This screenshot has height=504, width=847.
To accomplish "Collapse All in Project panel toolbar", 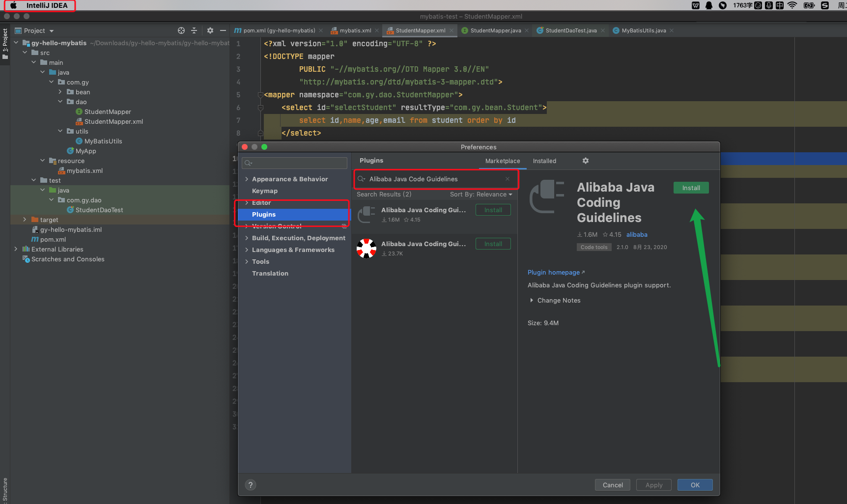I will (x=194, y=30).
